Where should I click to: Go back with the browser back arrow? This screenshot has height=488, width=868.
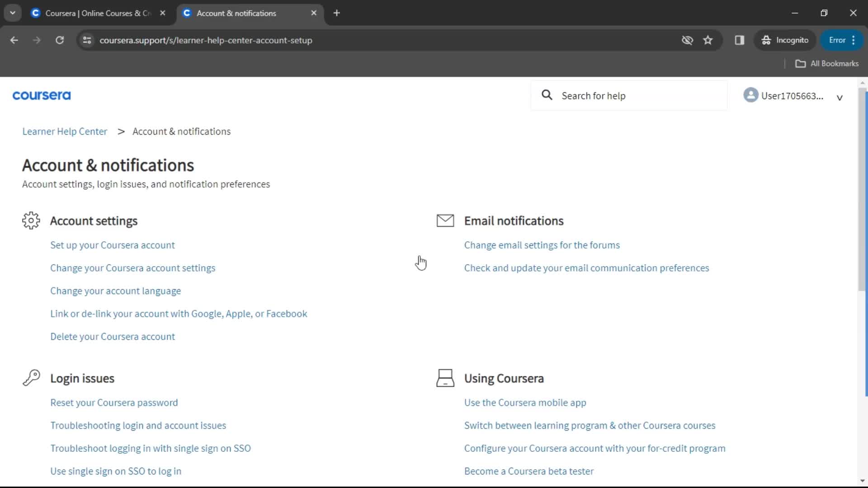click(x=14, y=40)
